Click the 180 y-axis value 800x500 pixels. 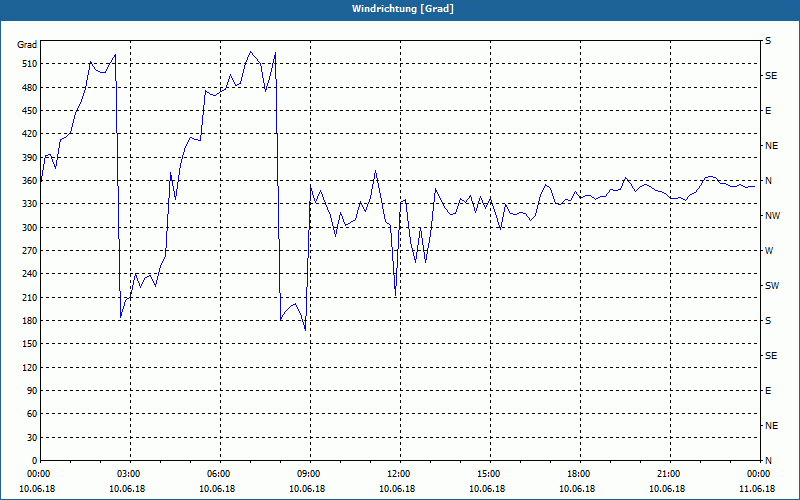point(30,321)
